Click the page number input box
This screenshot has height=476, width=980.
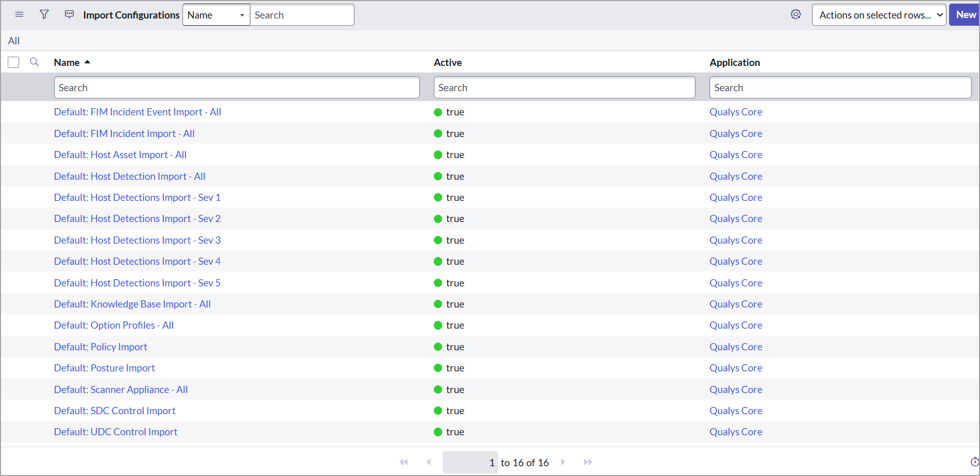point(469,463)
